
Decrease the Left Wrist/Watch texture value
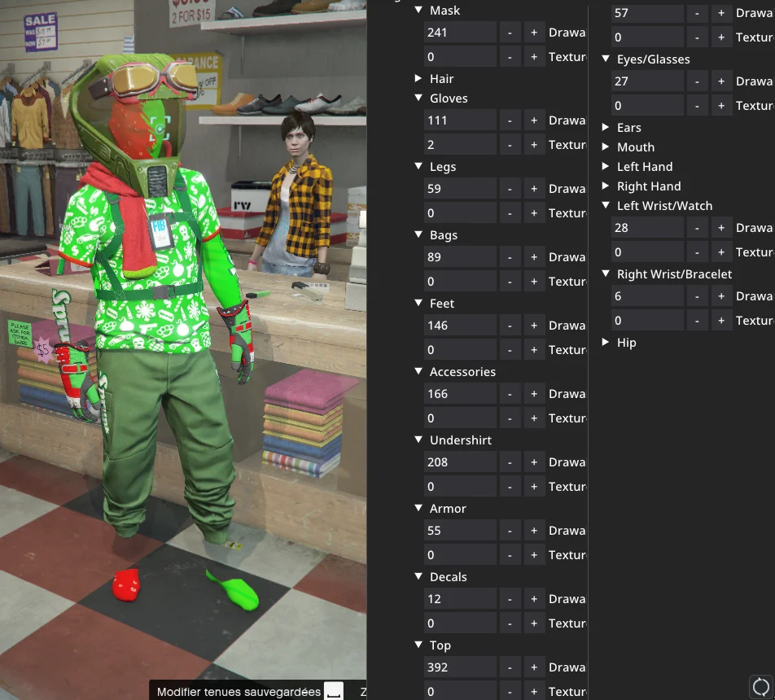tap(697, 252)
